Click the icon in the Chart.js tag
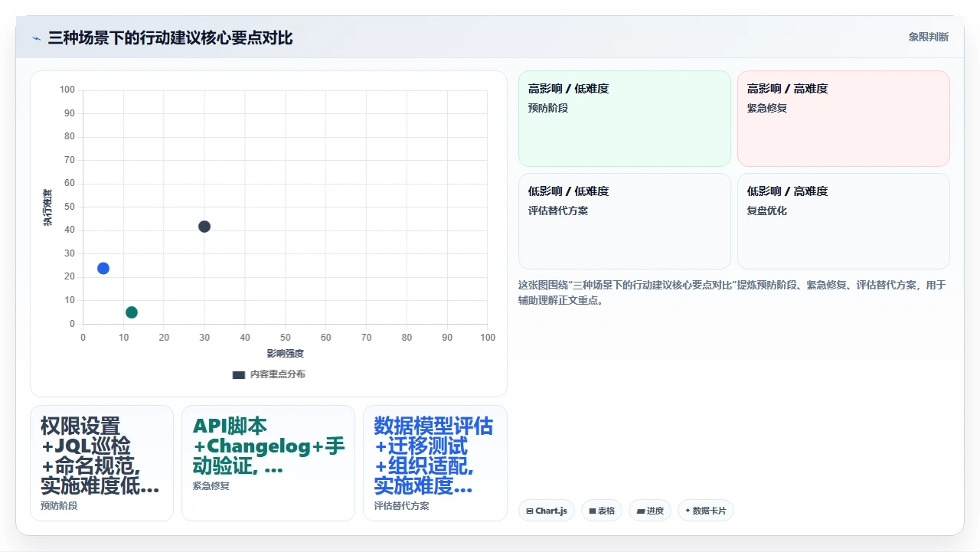Viewport: 980px width, 552px height. [x=530, y=511]
